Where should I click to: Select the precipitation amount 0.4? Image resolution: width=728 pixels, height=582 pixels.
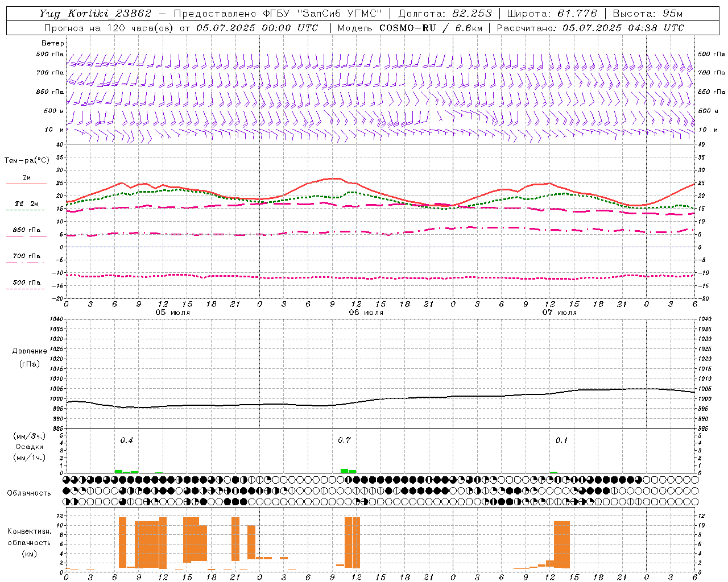point(126,440)
